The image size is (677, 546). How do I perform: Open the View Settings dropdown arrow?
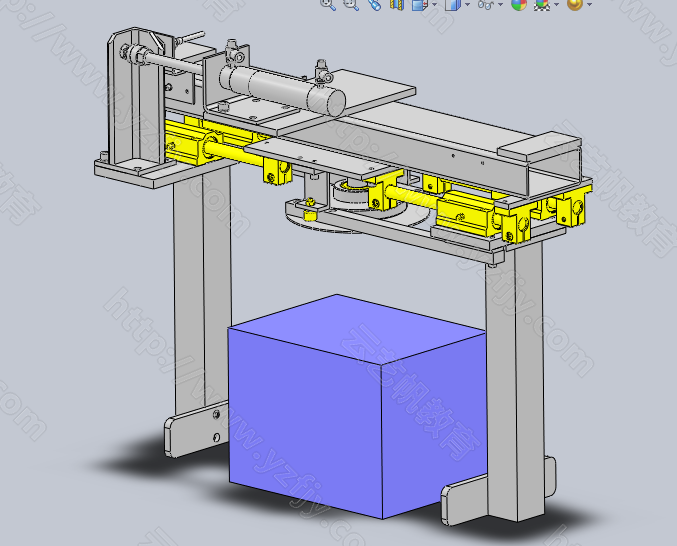pyautogui.click(x=590, y=5)
